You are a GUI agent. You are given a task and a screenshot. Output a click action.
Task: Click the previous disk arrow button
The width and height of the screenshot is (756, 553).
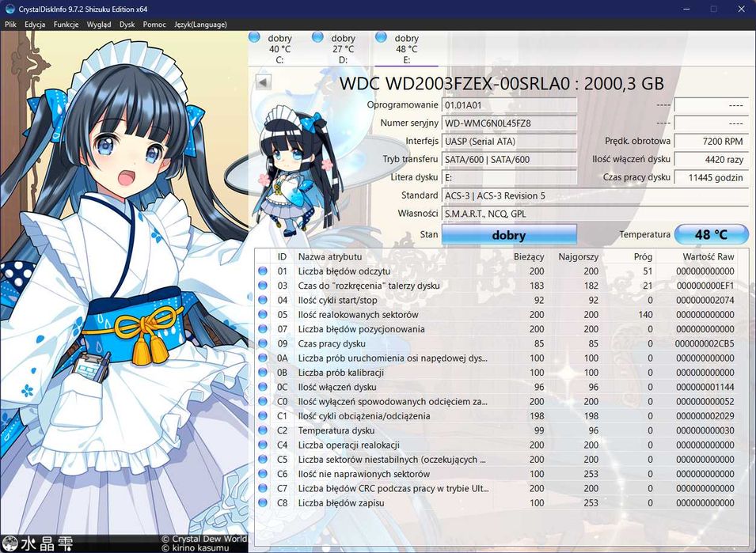264,82
